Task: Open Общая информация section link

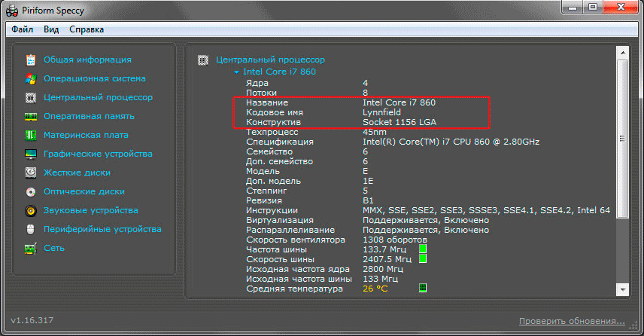Action: [x=87, y=60]
